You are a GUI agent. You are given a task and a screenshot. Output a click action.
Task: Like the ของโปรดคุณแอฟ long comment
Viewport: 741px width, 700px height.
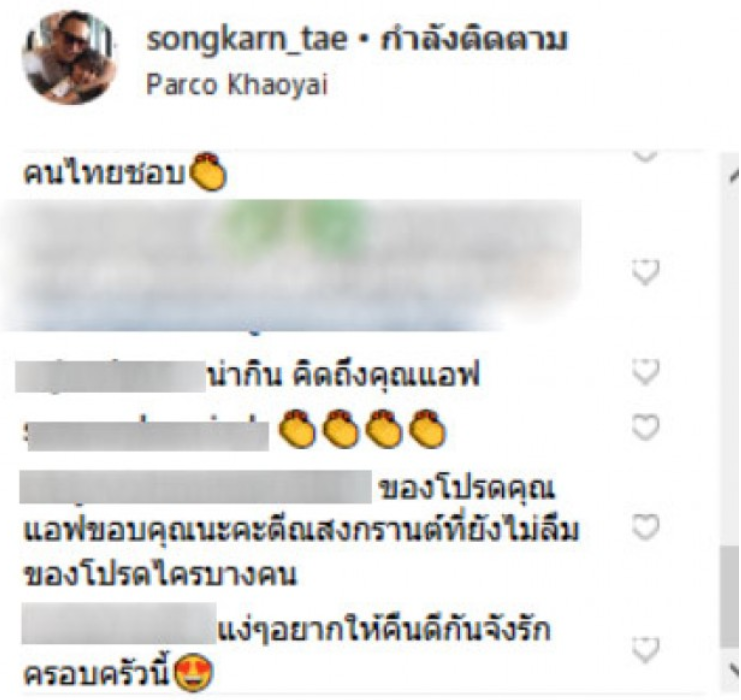tap(646, 527)
